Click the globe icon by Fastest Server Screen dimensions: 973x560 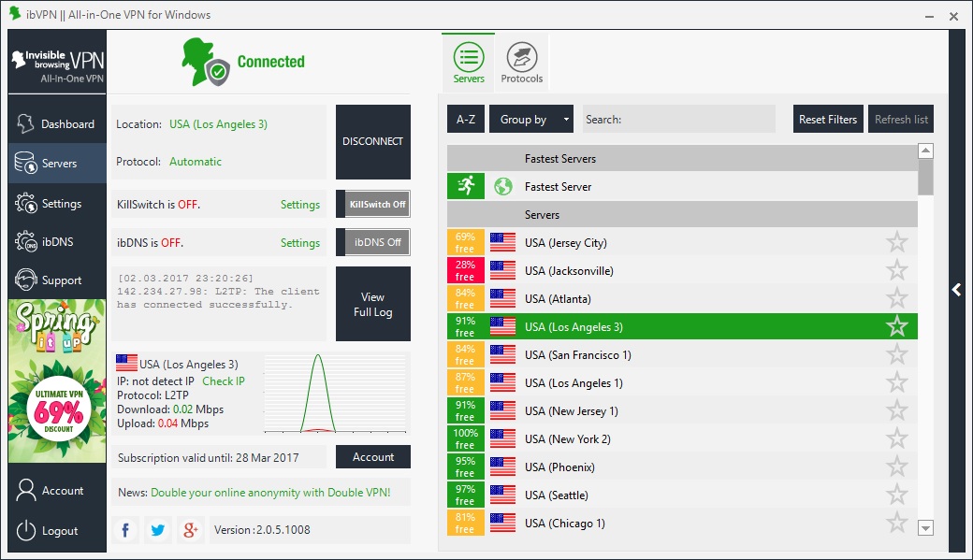[503, 186]
